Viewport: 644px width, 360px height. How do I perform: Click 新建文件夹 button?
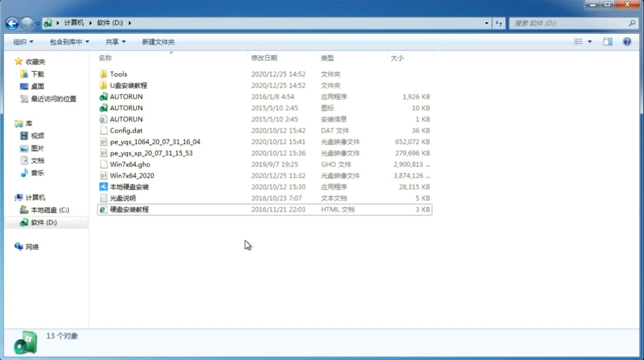click(158, 42)
